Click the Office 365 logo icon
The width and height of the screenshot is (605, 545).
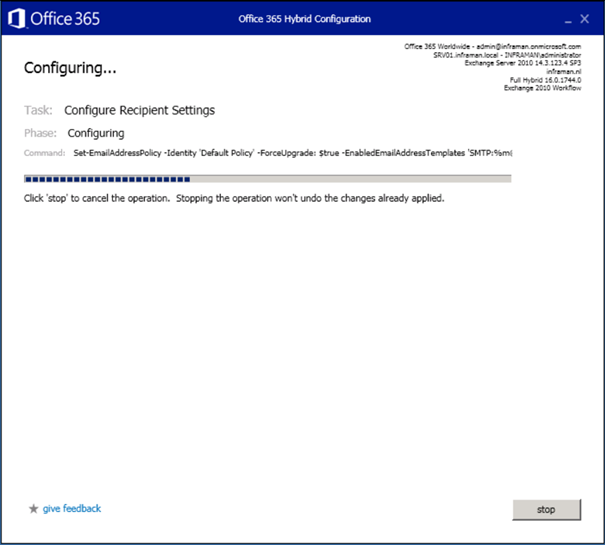[x=18, y=19]
